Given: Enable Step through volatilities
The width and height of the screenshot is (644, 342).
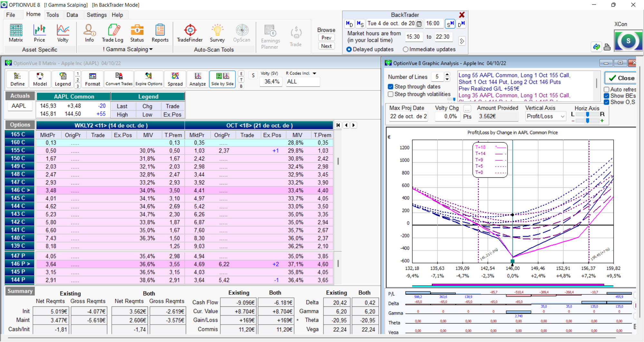Looking at the screenshot, I should click(391, 94).
